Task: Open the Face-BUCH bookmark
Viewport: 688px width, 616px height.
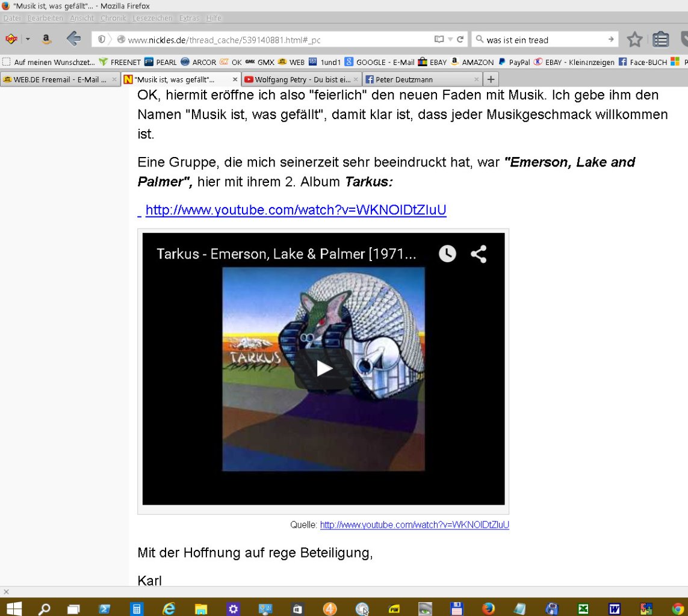Action: (643, 62)
